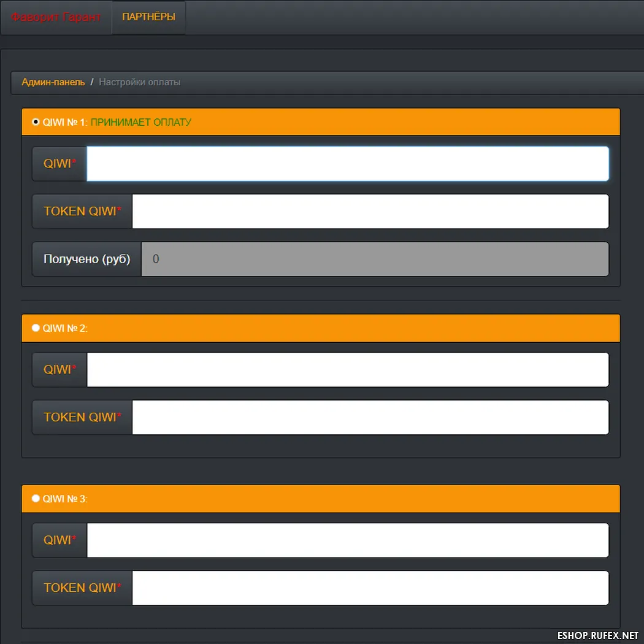644x644 pixels.
Task: Click the ESHOP.RUFEX.NET watermark
Action: pos(597,635)
